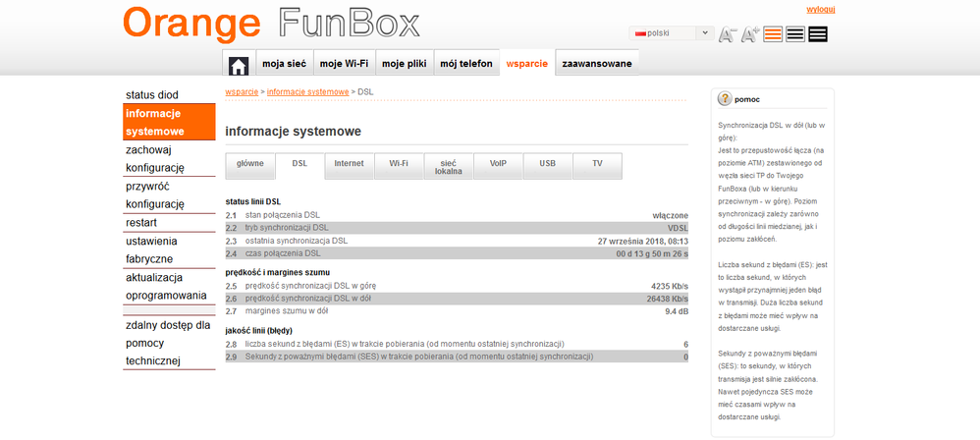980x440 pixels.
Task: Switch to the Internet info tab
Action: pyautogui.click(x=349, y=164)
